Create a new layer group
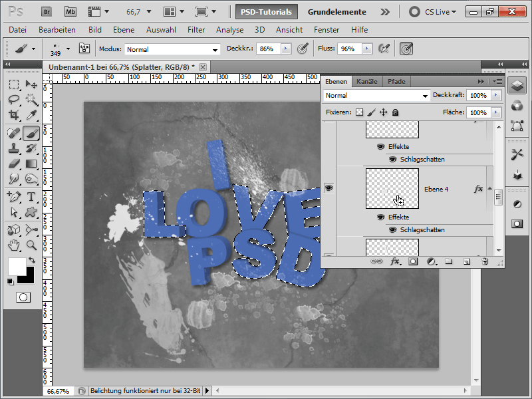 coord(449,261)
